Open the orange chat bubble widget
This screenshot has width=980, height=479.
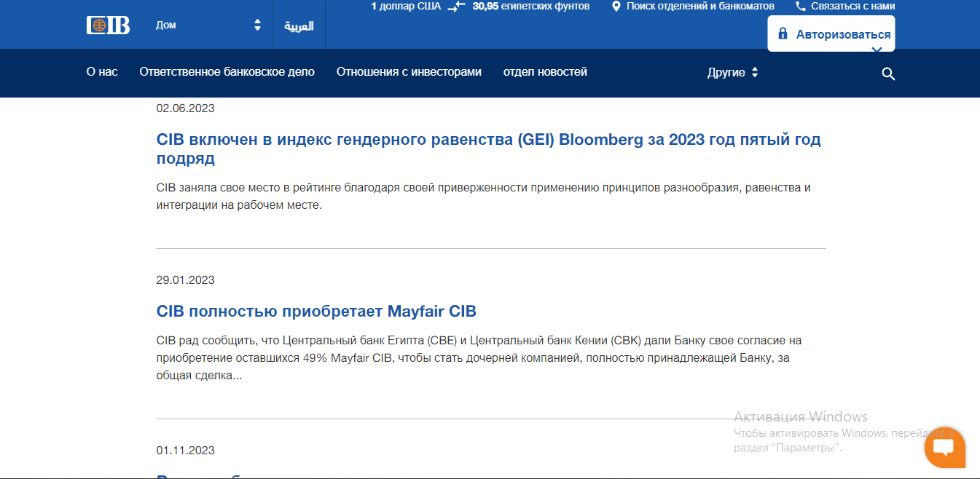944,448
